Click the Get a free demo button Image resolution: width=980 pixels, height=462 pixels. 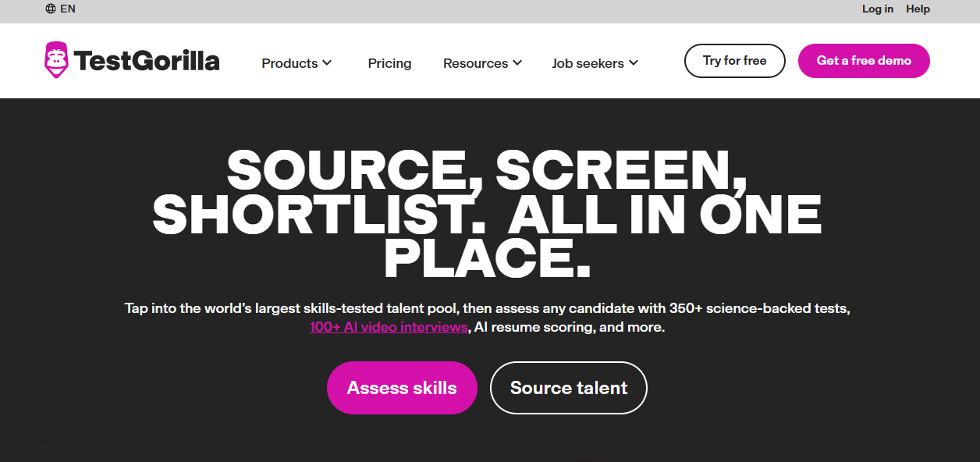point(864,61)
